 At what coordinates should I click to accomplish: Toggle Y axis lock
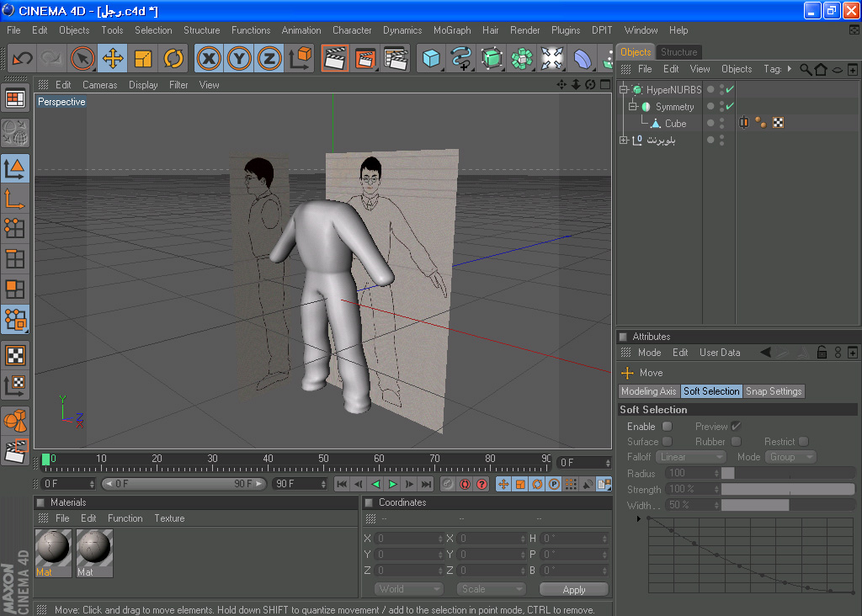pos(239,58)
